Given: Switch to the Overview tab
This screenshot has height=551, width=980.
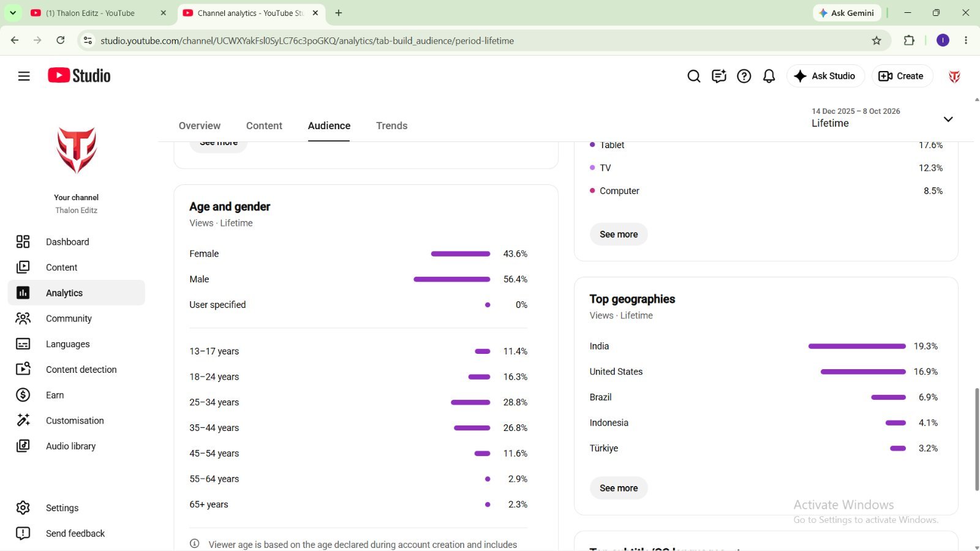Looking at the screenshot, I should [x=200, y=126].
